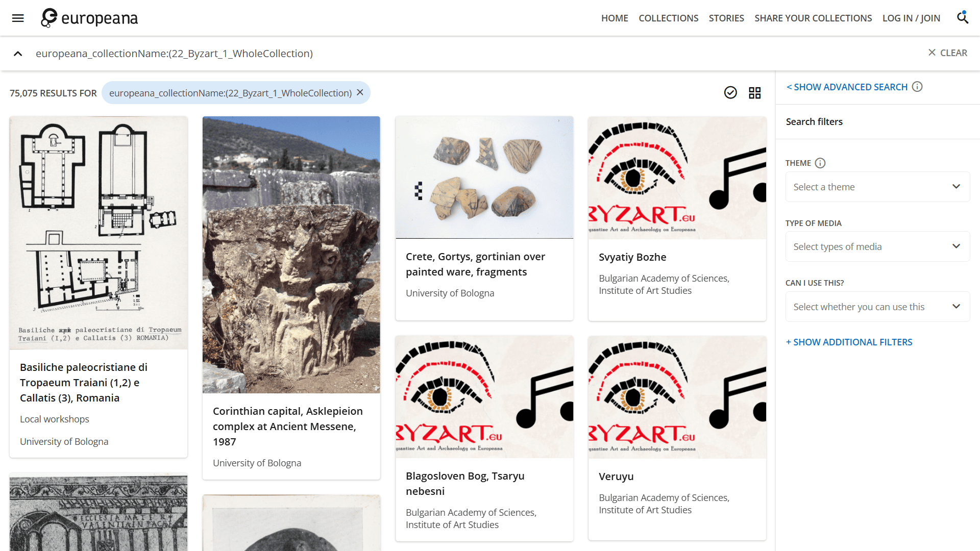Open the hamburger navigation menu
This screenshot has height=551, width=980.
pos(18,18)
